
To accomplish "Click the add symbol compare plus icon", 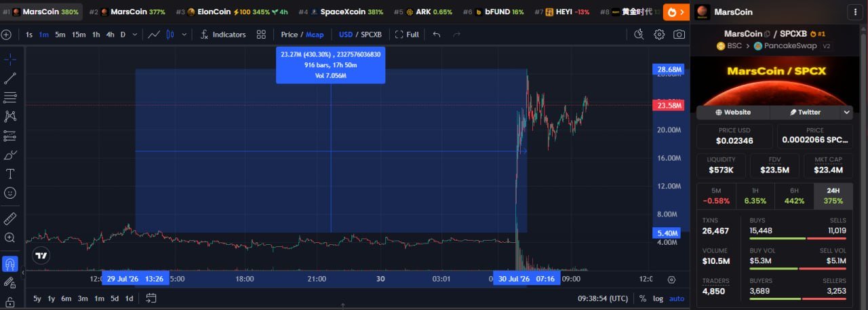I will [x=6, y=35].
